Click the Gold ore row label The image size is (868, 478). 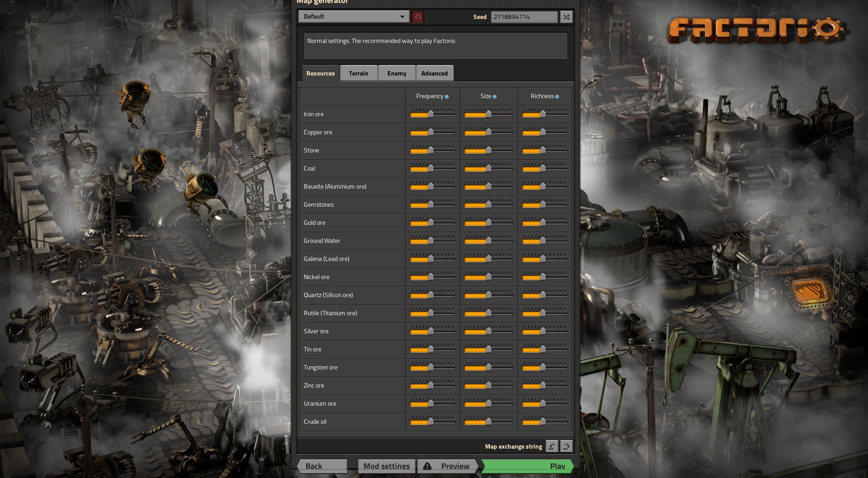315,223
